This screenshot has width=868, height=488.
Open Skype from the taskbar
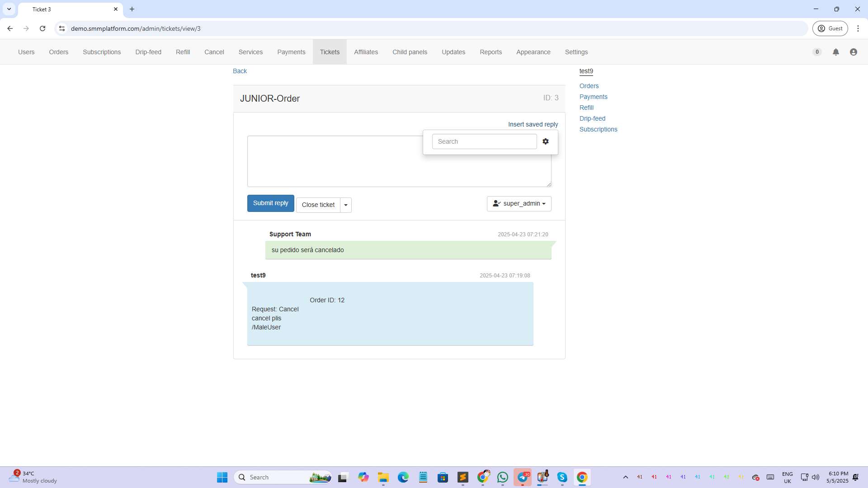pos(562,477)
